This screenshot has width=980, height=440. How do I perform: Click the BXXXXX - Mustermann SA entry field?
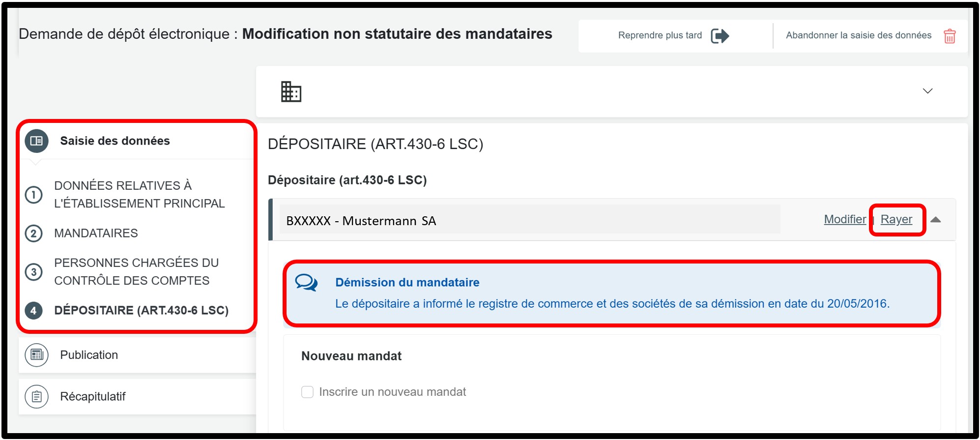click(x=529, y=220)
